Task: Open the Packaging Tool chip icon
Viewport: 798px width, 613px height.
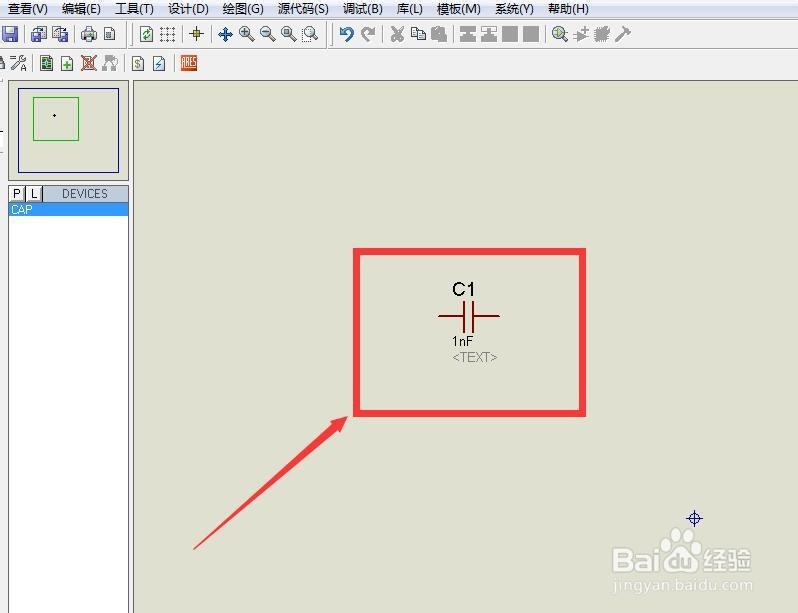Action: pos(602,35)
